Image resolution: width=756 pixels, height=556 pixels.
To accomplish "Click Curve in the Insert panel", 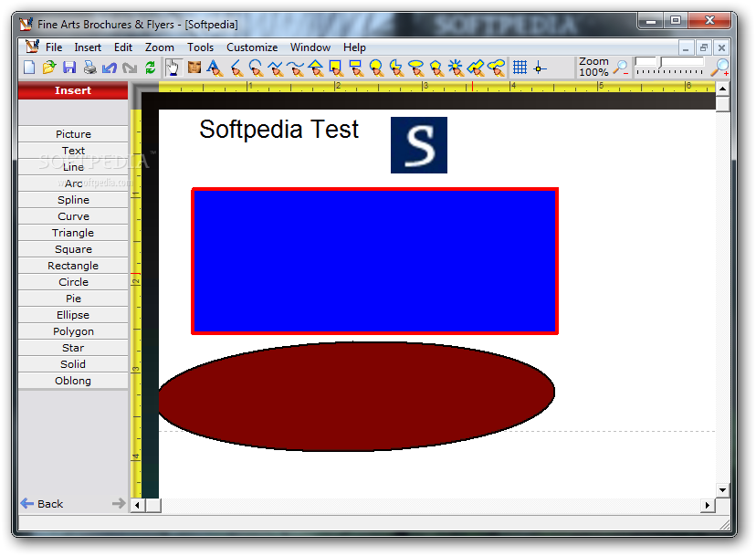I will [73, 216].
